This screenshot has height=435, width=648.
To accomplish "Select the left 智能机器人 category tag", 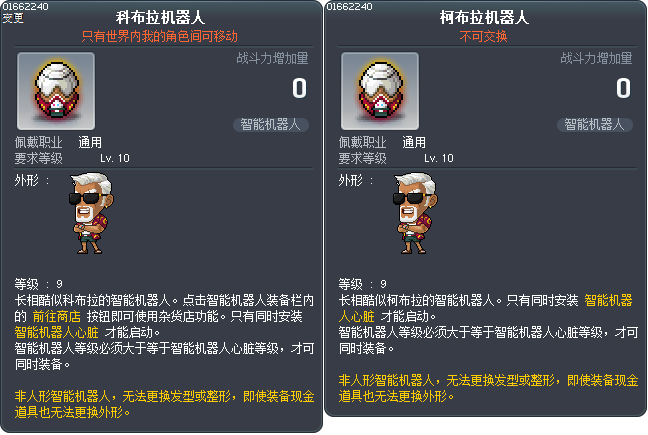I will click(271, 125).
